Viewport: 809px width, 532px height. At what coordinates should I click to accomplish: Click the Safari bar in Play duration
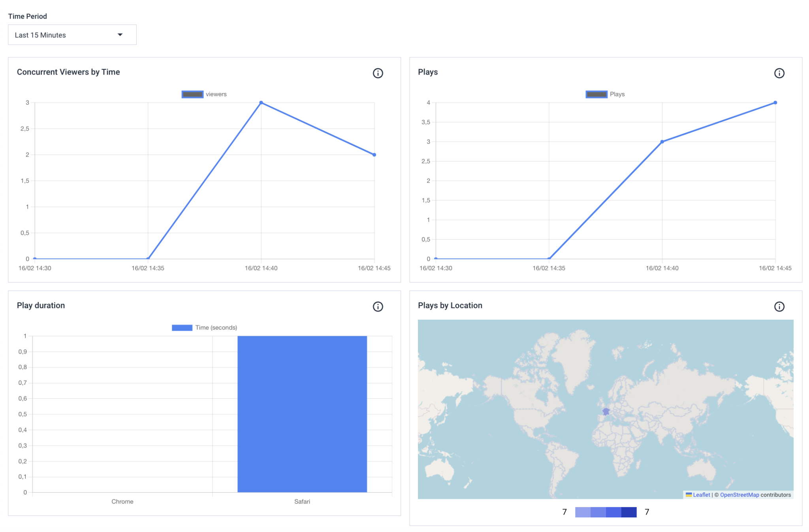[302, 414]
